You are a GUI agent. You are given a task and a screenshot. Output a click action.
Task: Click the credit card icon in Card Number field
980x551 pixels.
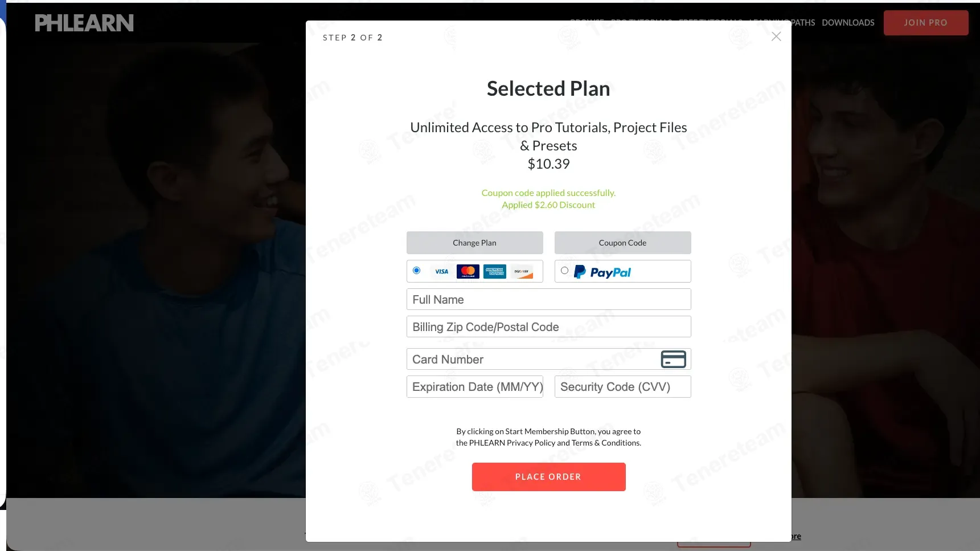coord(673,360)
